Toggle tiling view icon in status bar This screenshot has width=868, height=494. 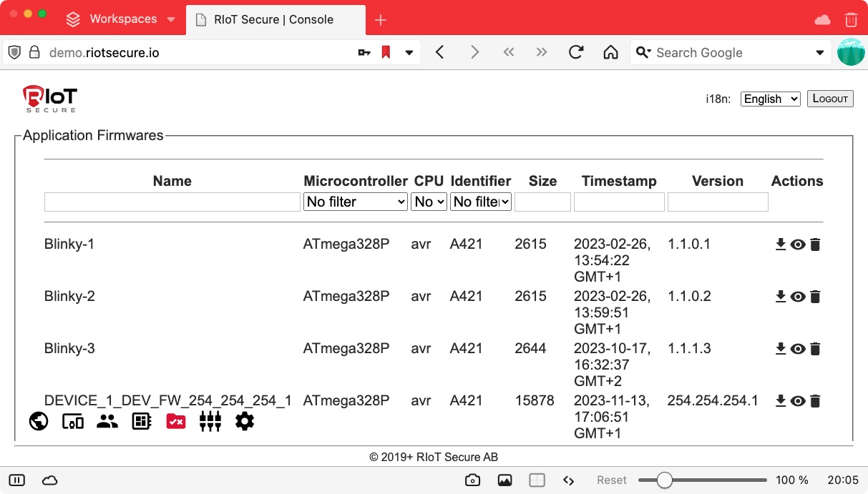(537, 480)
